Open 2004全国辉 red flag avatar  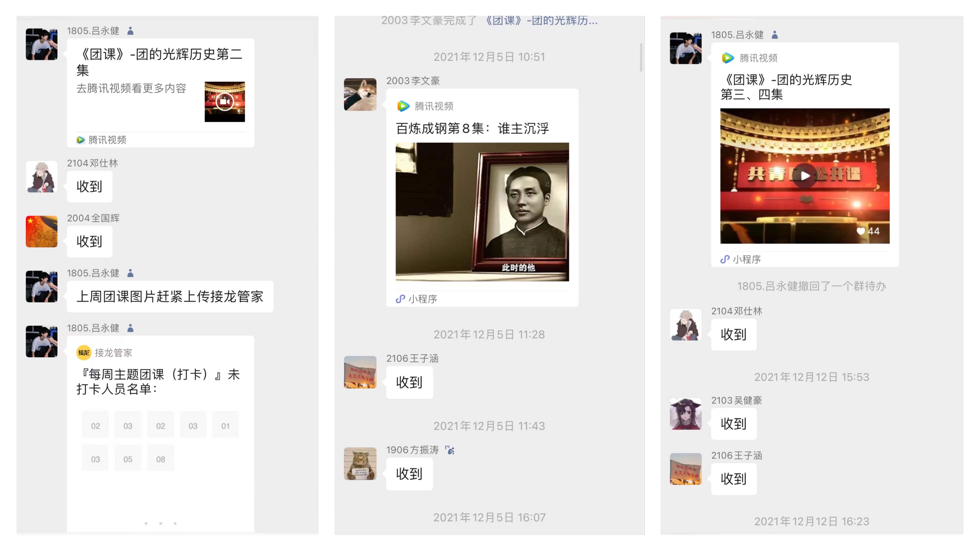[42, 232]
